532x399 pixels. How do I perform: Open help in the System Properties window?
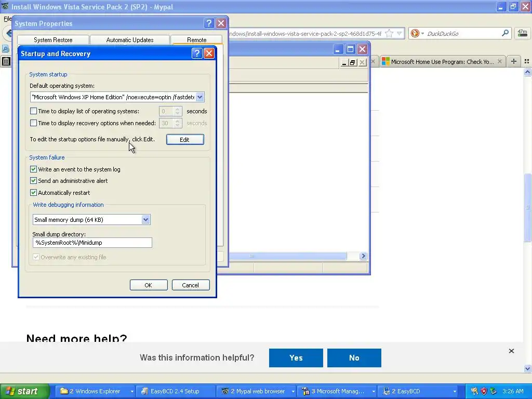pyautogui.click(x=209, y=23)
